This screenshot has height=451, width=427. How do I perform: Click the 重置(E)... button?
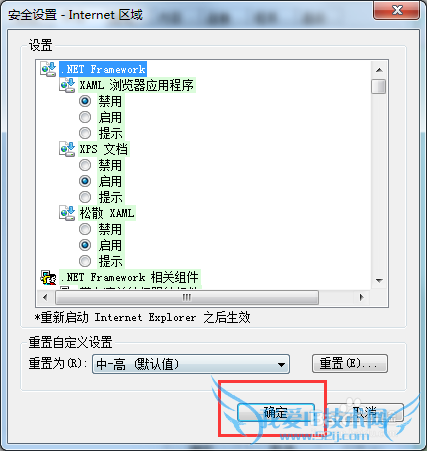[350, 363]
